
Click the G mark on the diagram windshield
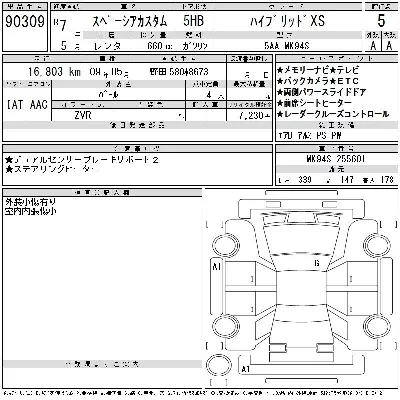(317, 263)
